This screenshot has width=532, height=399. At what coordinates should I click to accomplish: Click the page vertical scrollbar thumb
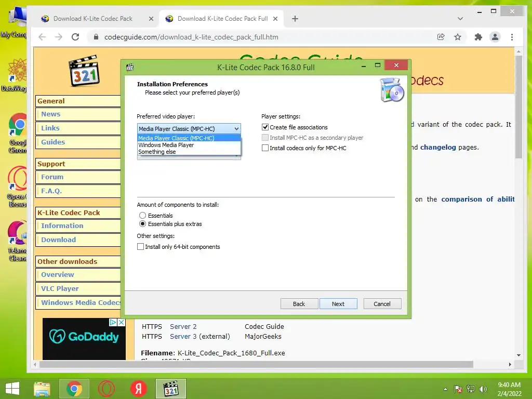[518, 107]
